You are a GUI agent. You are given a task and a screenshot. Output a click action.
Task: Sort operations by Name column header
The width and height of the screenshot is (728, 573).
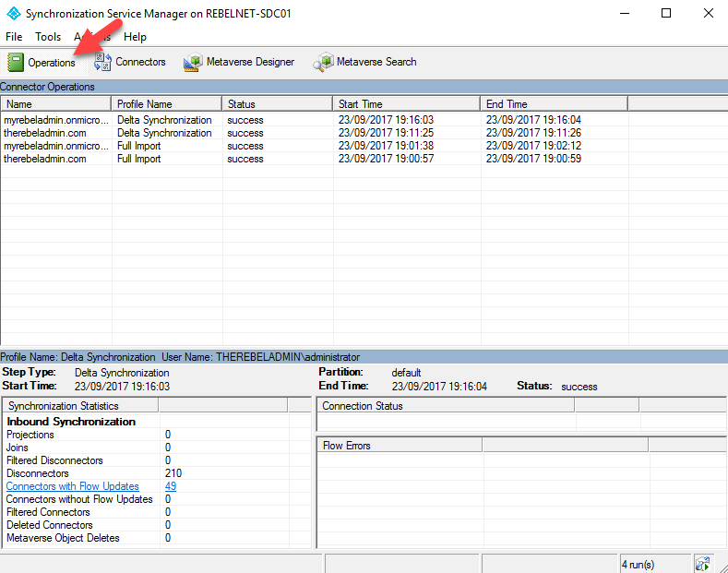[55, 104]
